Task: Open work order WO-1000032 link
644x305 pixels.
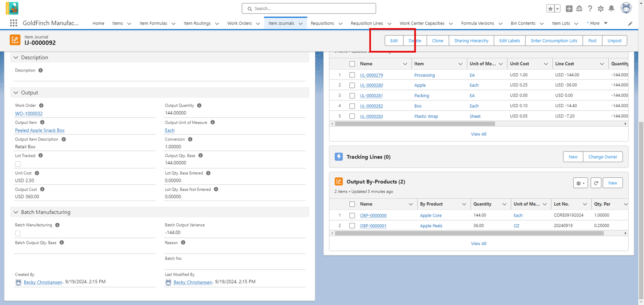Action: (x=29, y=114)
